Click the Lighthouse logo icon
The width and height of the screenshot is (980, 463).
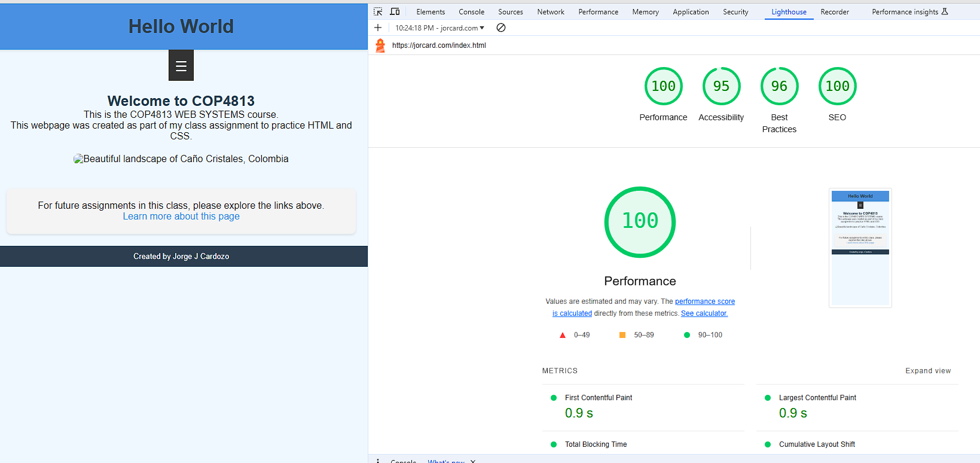(x=380, y=45)
